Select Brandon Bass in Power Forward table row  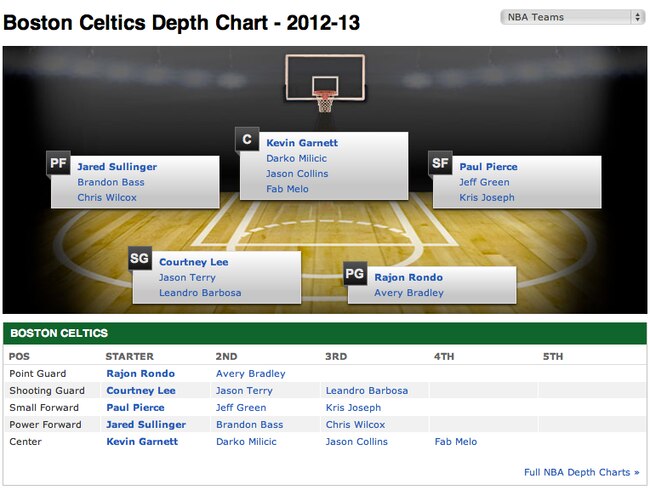pyautogui.click(x=250, y=425)
